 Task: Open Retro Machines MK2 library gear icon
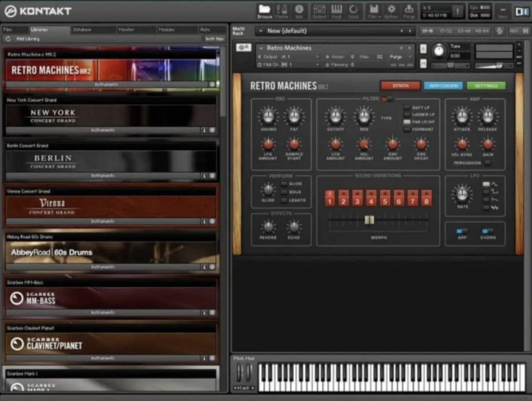tap(212, 84)
